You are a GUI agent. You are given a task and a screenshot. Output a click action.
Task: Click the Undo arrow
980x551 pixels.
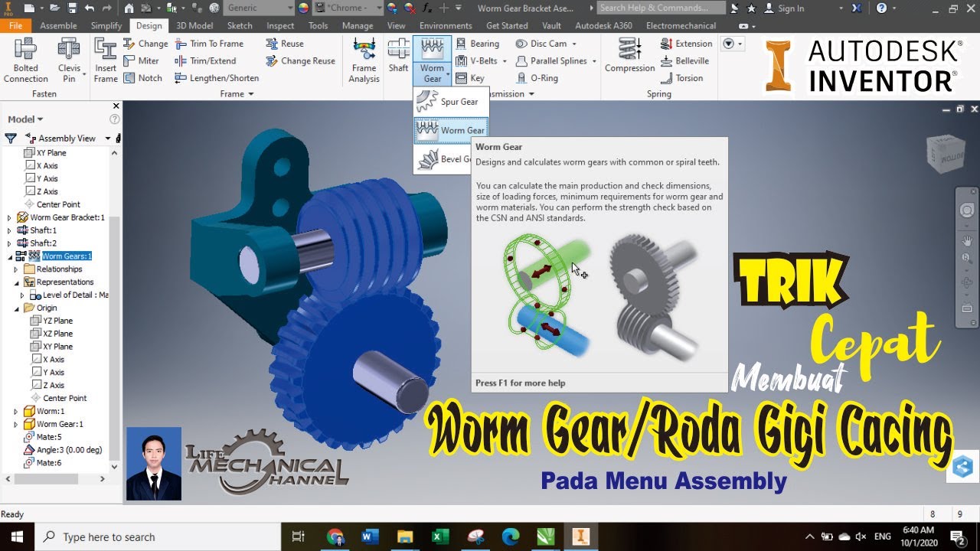90,8
